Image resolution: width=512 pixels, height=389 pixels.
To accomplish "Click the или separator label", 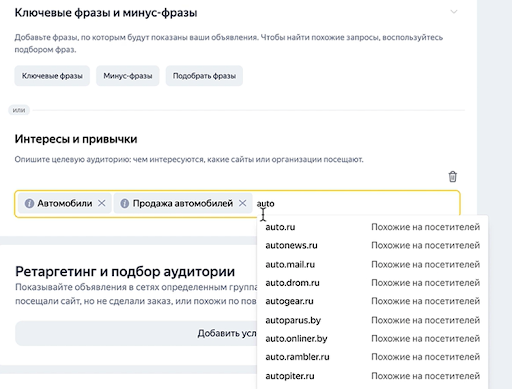I will pos(19,110).
